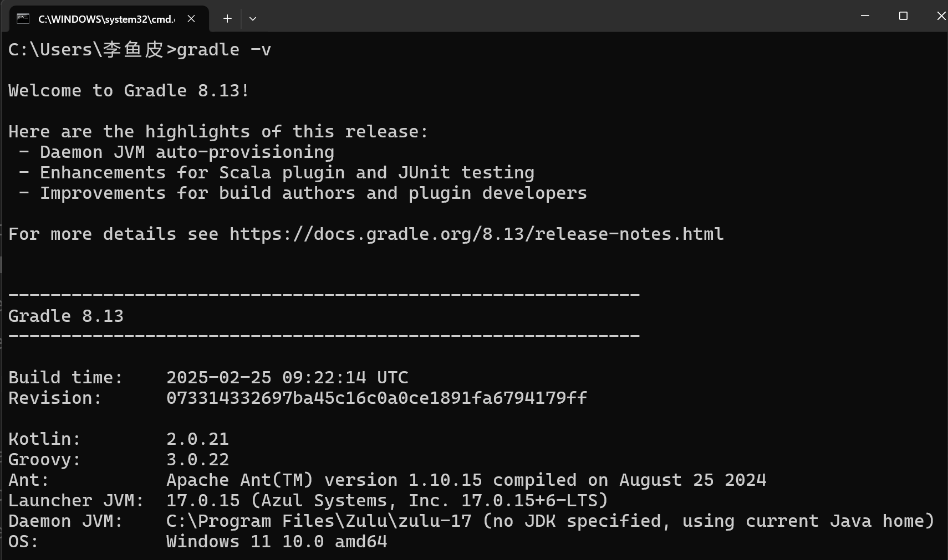Click the Apache Ant version text
Image resolution: width=948 pixels, height=560 pixels.
coord(466,480)
